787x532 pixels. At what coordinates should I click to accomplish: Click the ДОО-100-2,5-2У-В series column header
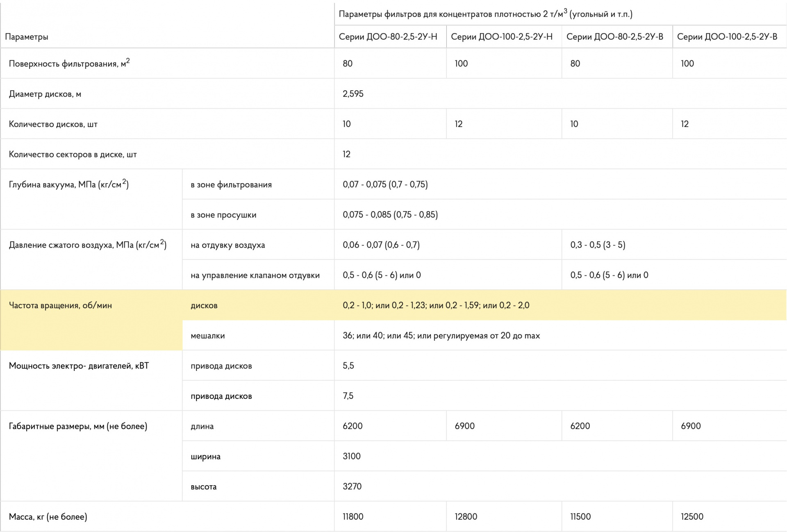coord(727,37)
